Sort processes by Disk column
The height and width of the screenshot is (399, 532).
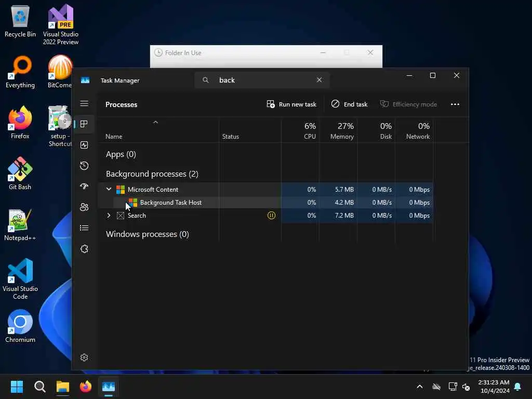click(386, 131)
